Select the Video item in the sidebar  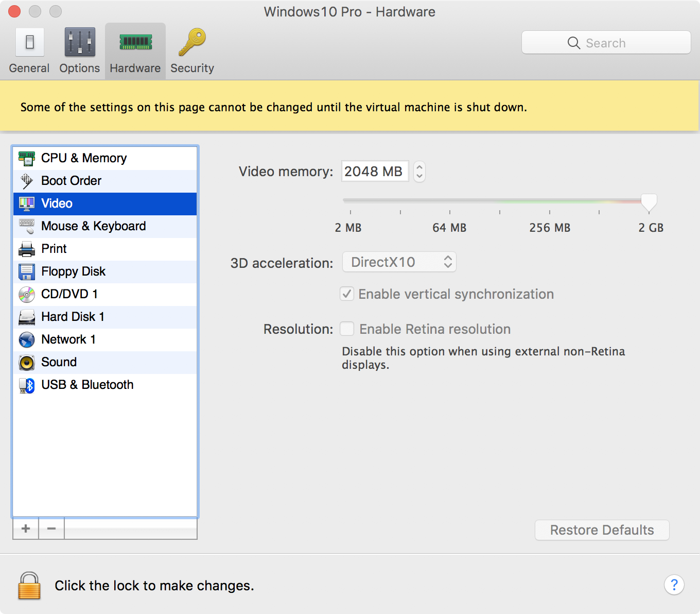[x=105, y=203]
